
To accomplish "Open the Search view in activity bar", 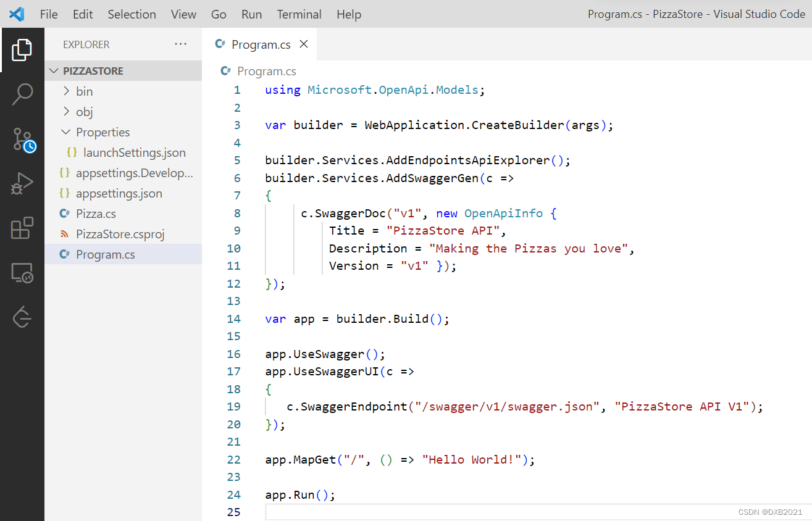I will click(22, 94).
